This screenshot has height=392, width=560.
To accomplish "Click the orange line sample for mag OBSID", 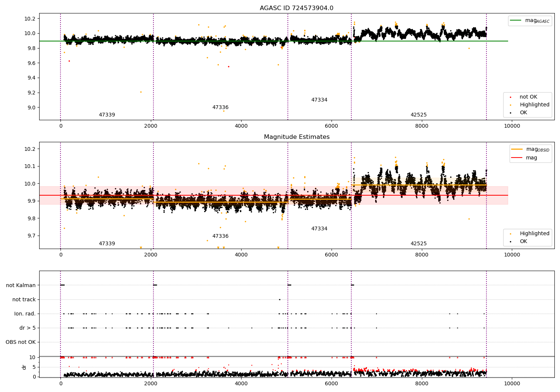I will [517, 149].
